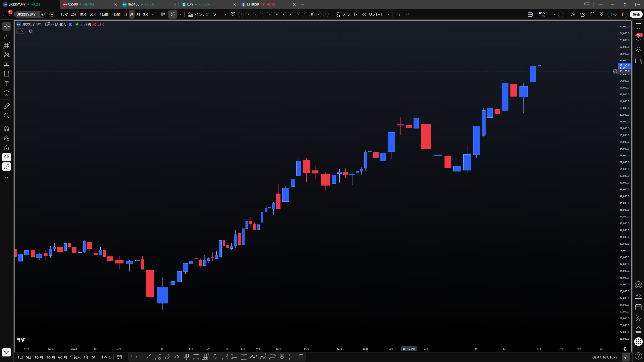Click the トレード button
Screen dimensions: 644x362
pyautogui.click(x=618, y=14)
